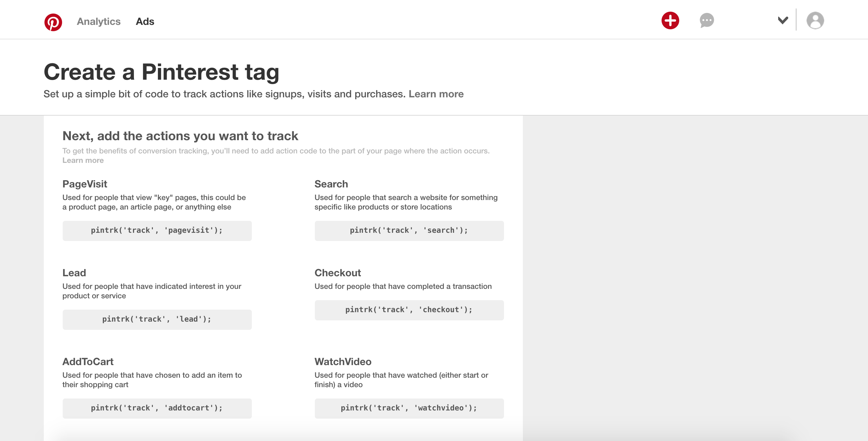Click Learn more link in page subtitle
Screen dimensions: 868x441
pyautogui.click(x=436, y=94)
